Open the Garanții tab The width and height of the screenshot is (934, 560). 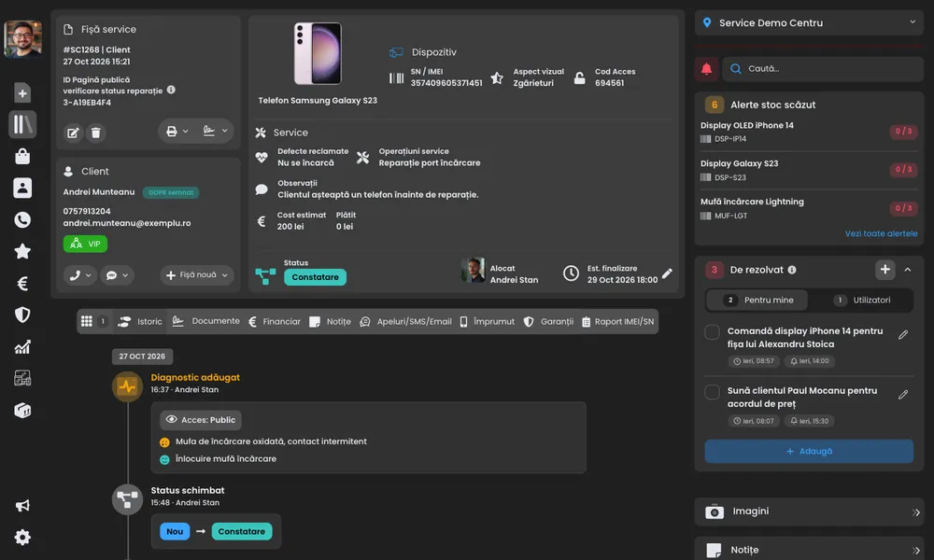click(548, 321)
